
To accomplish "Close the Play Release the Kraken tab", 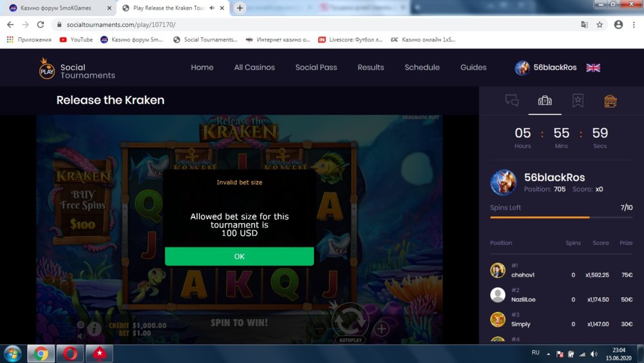I will [x=222, y=8].
